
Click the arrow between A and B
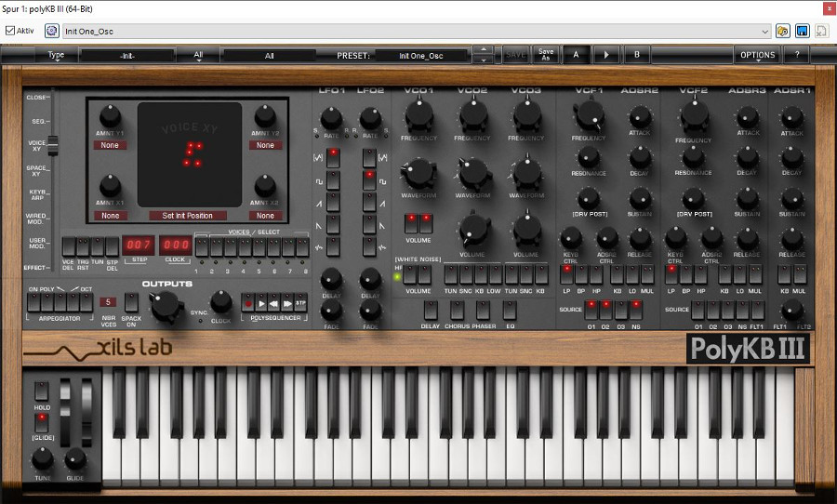605,55
